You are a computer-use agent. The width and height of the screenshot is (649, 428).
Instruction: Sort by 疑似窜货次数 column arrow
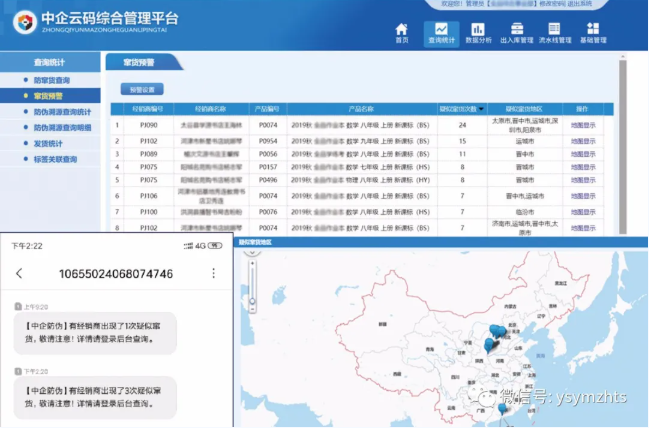click(481, 109)
